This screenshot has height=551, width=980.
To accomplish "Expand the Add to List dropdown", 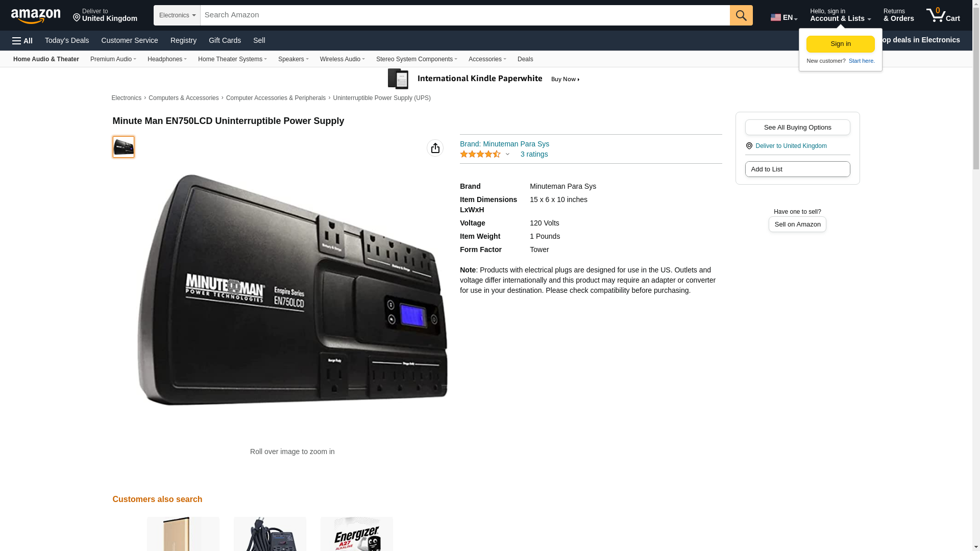I will click(x=797, y=169).
